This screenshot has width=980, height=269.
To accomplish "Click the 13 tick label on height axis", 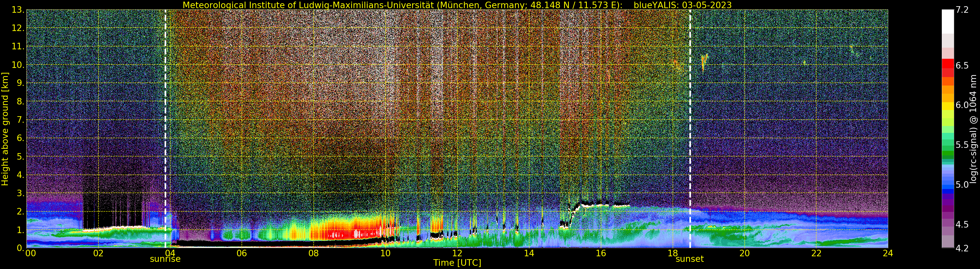I will click(18, 10).
